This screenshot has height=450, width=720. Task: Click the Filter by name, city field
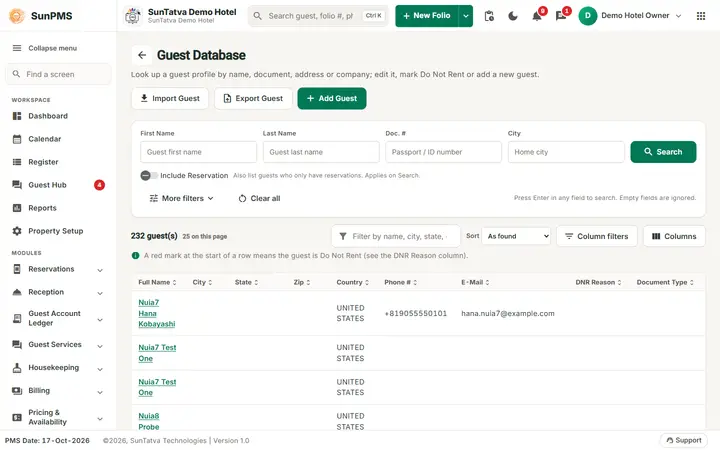(x=396, y=236)
